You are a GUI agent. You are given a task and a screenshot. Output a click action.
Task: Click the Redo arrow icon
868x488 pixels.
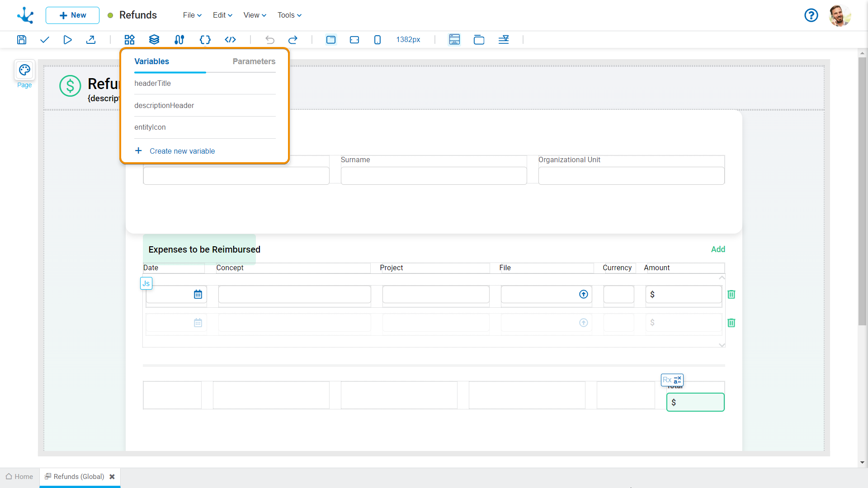(292, 40)
